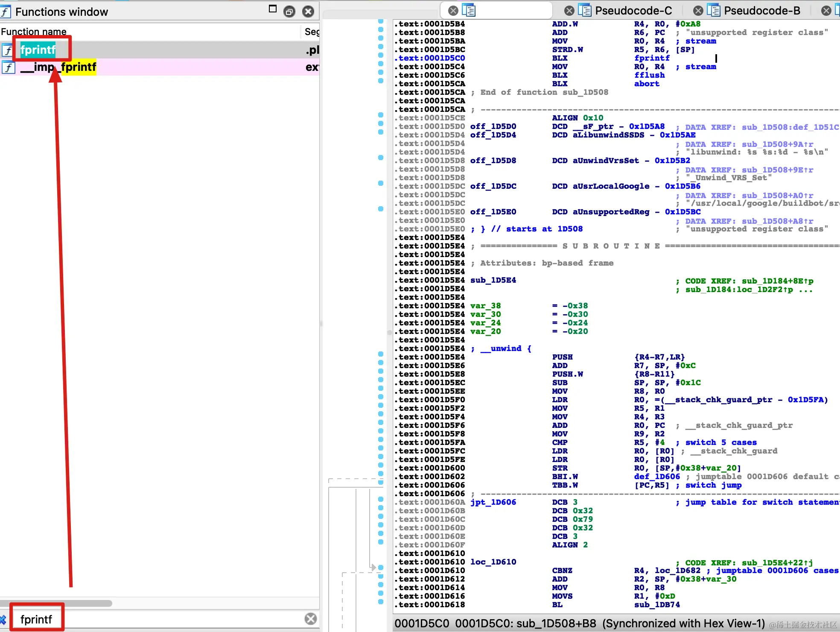Click the fflush operand in BLX instruction
The height and width of the screenshot is (632, 840).
(649, 75)
